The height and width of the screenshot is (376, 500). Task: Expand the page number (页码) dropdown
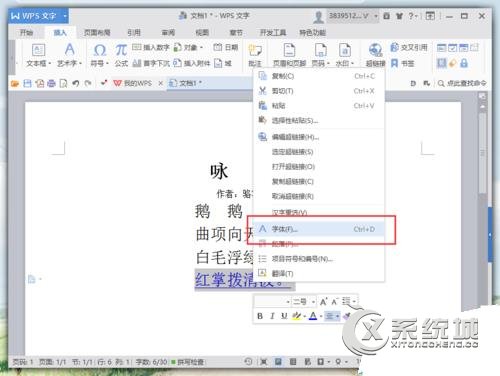click(328, 63)
